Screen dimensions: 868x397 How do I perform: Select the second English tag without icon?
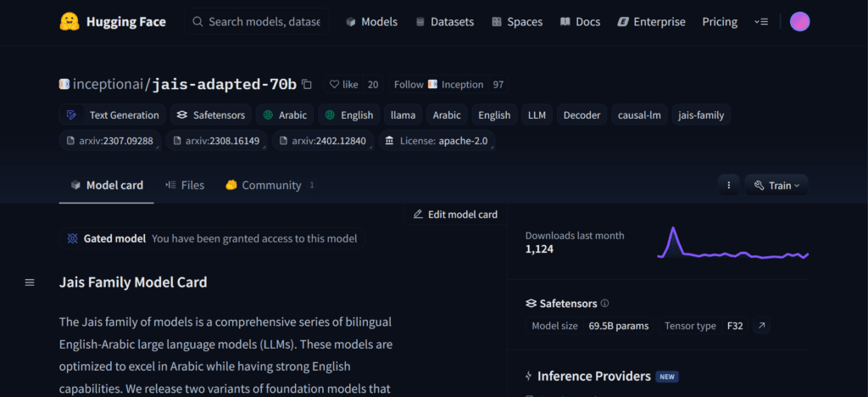coord(494,115)
